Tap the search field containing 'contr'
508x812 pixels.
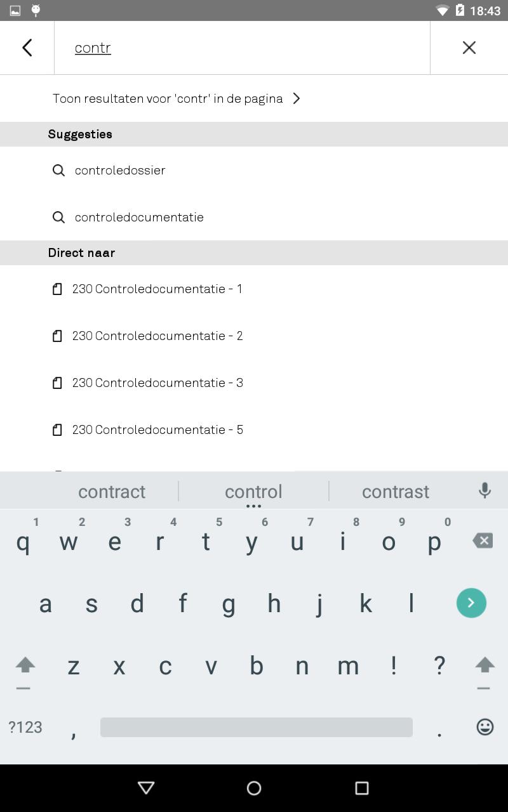242,48
